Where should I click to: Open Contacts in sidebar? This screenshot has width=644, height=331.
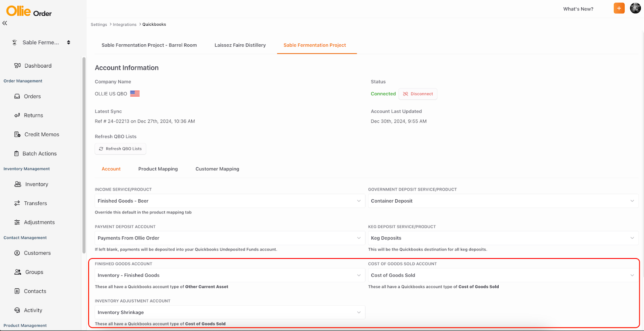(35, 291)
